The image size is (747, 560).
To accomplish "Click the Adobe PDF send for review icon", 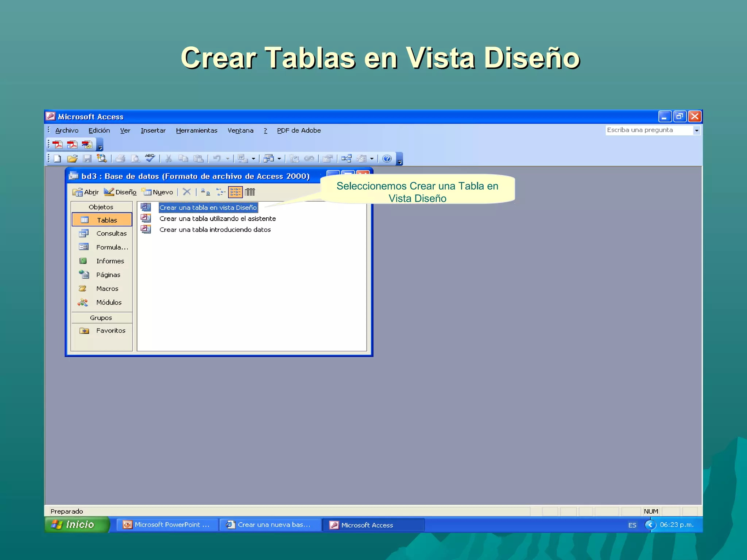I will tap(87, 144).
